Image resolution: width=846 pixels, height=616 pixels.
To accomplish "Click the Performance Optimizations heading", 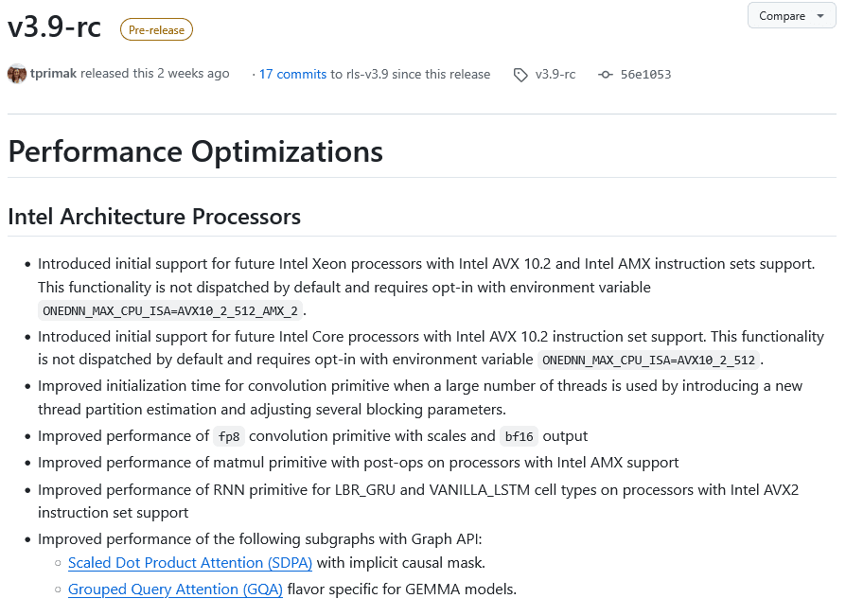I will (195, 151).
